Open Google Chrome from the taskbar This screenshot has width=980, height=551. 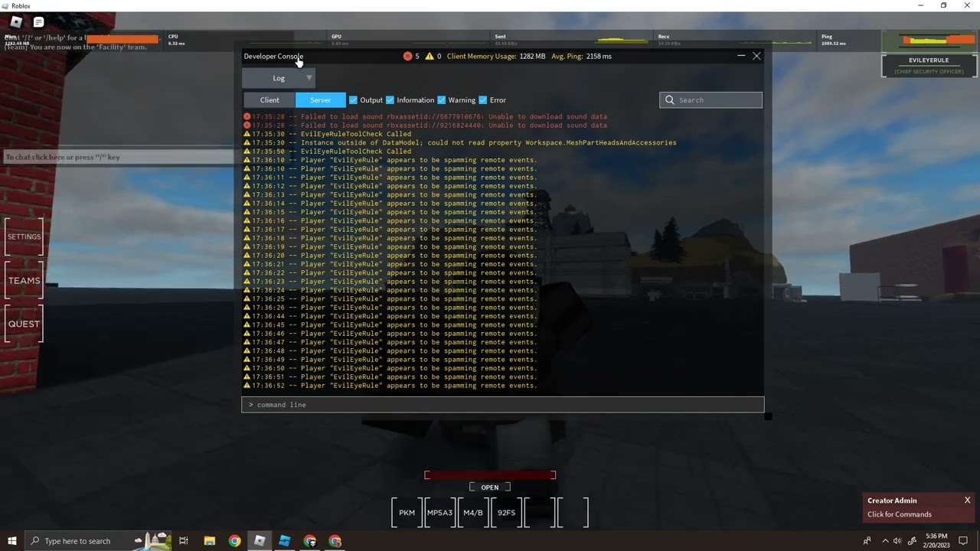(x=234, y=541)
